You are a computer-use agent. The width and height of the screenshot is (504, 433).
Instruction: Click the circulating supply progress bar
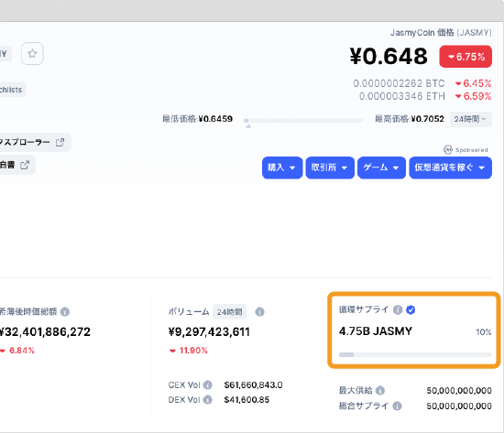coord(415,354)
